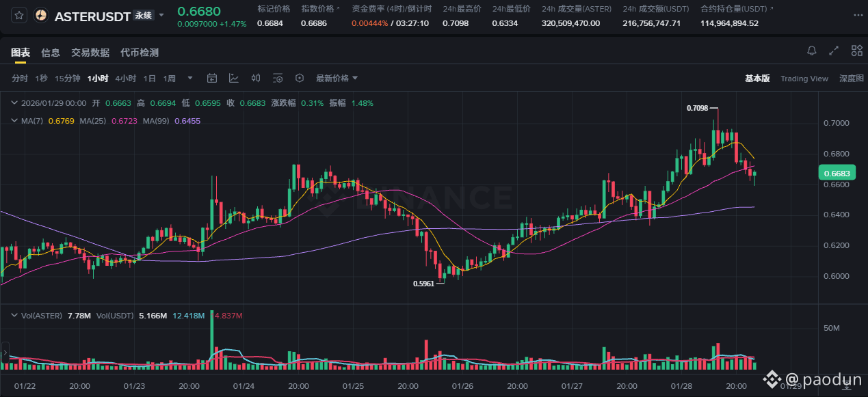The width and height of the screenshot is (868, 397).
Task: Collapse the Vol(ASTER) indicator legend
Action: [x=14, y=316]
